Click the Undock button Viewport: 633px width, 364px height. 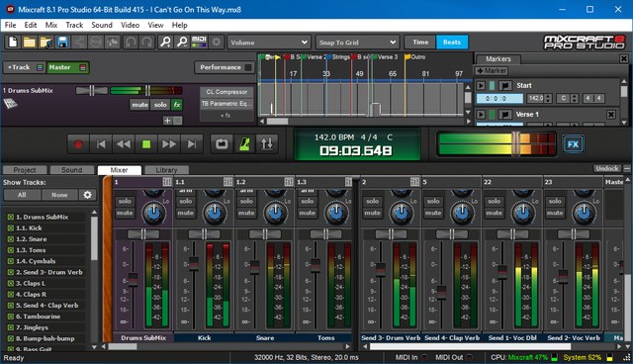click(x=606, y=169)
